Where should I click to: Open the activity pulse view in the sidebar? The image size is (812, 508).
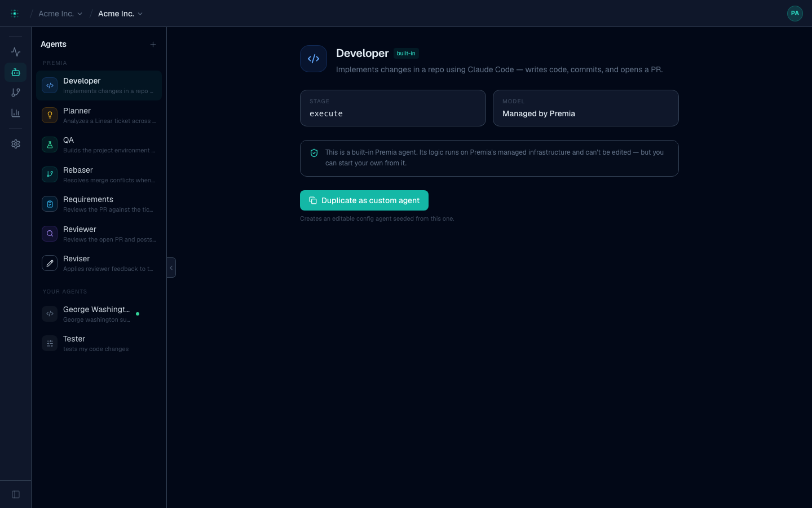click(x=16, y=52)
